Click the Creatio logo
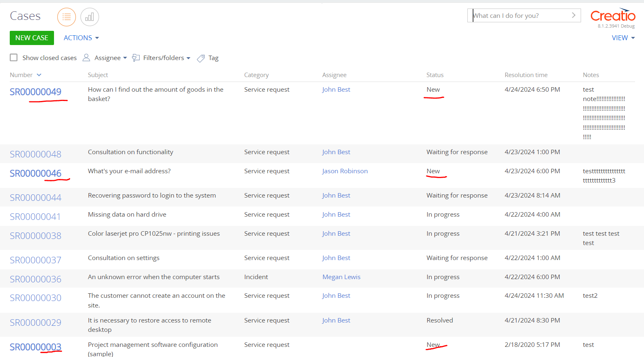The image size is (644, 357). pyautogui.click(x=612, y=15)
